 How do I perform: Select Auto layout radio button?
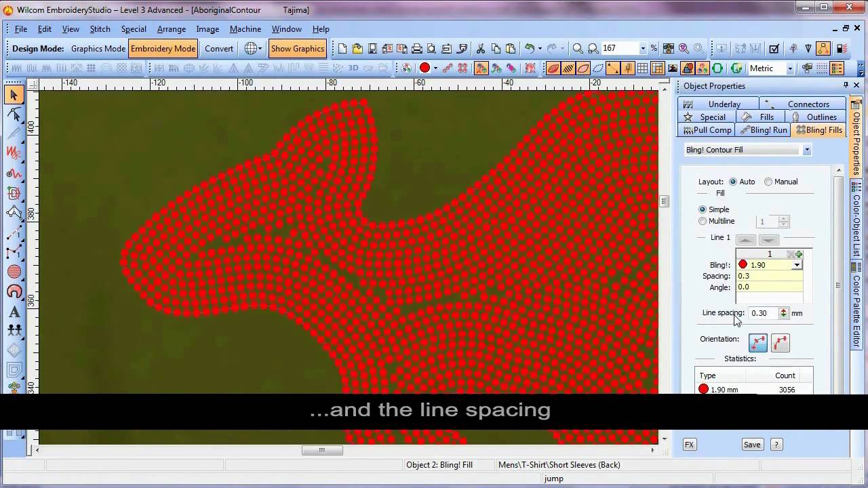(733, 182)
